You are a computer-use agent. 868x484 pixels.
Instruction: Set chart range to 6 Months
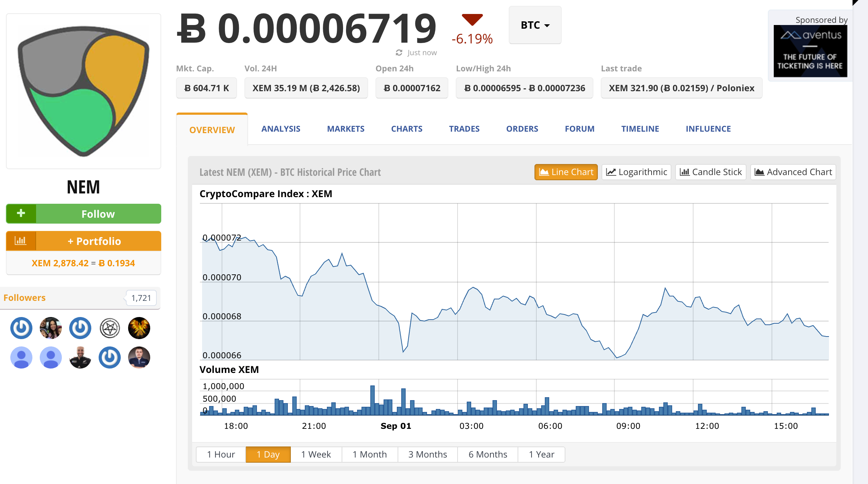tap(488, 455)
